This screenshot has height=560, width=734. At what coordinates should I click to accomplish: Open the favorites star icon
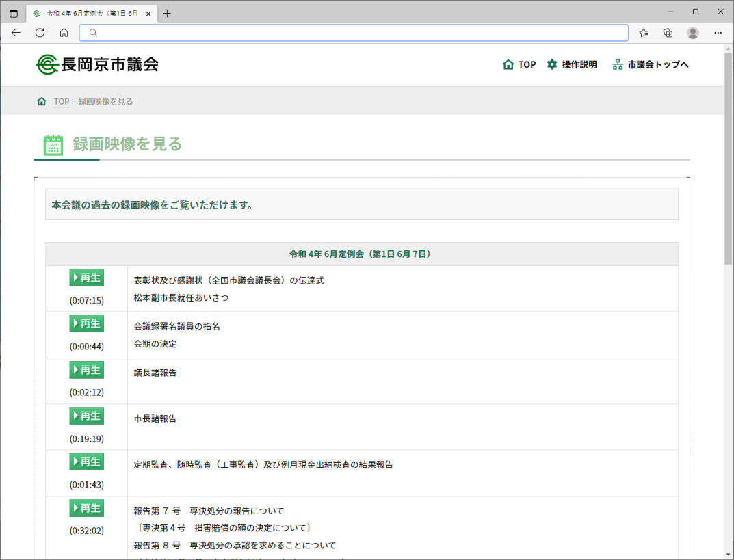pyautogui.click(x=644, y=33)
